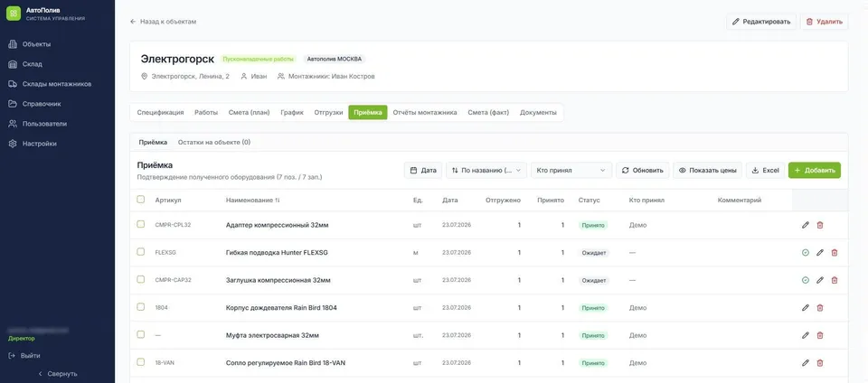Select the Приёмка sub-tab
This screenshot has height=383, width=868.
(x=153, y=142)
